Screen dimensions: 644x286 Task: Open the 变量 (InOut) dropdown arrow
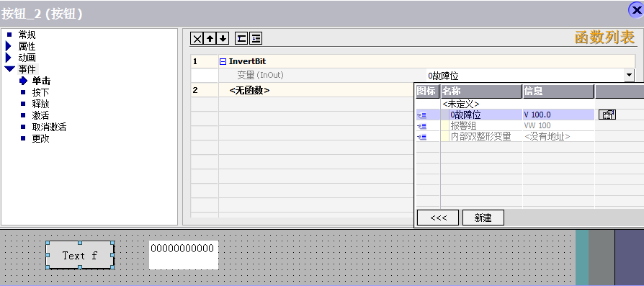coord(629,76)
